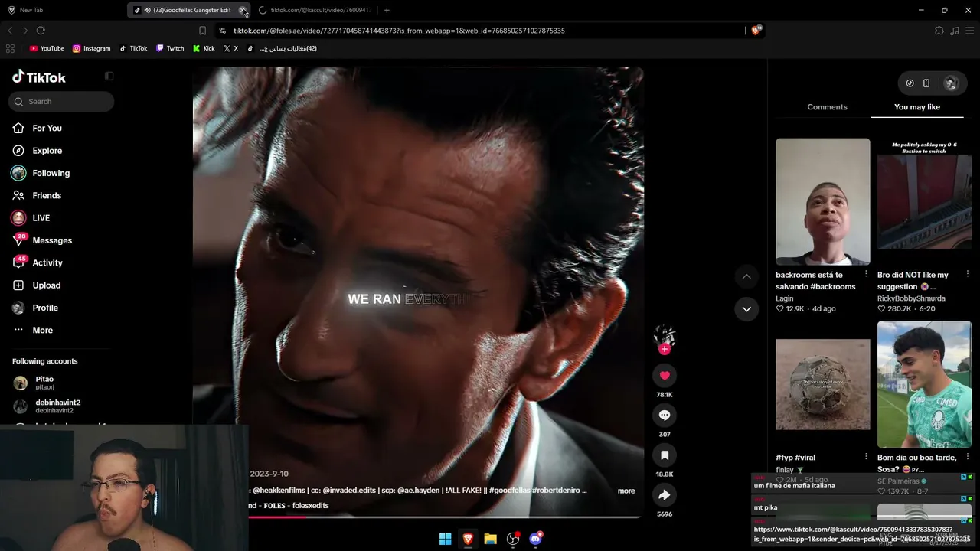Go back in the browser
The width and height of the screenshot is (980, 551).
coord(10,31)
